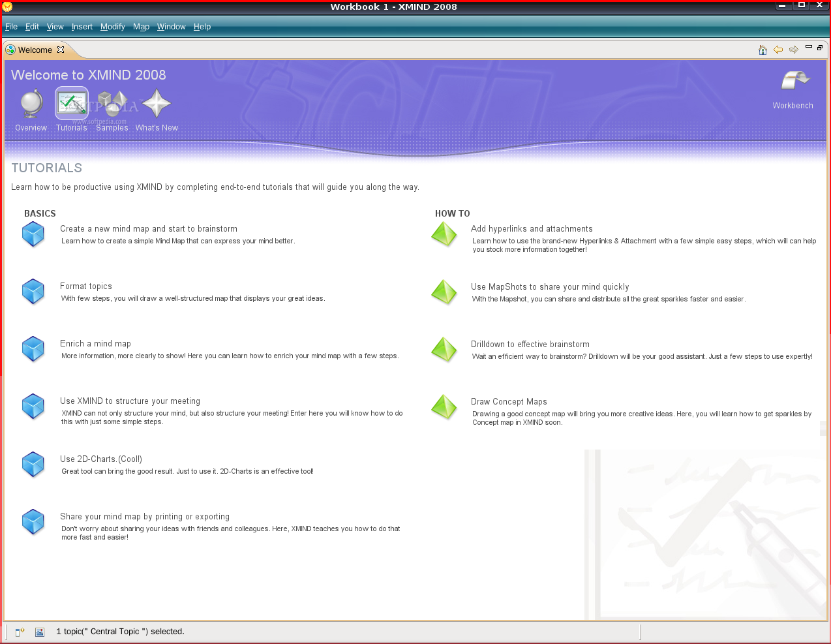831x644 pixels.
Task: Open 'Share your mind map by printing or exporting'
Action: pyautogui.click(x=145, y=517)
